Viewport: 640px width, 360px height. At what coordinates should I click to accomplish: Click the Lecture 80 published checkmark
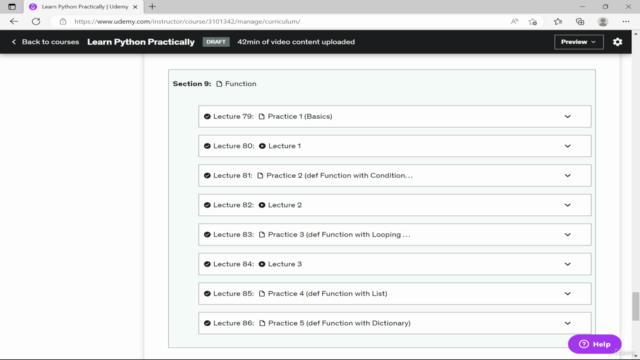[x=207, y=146]
